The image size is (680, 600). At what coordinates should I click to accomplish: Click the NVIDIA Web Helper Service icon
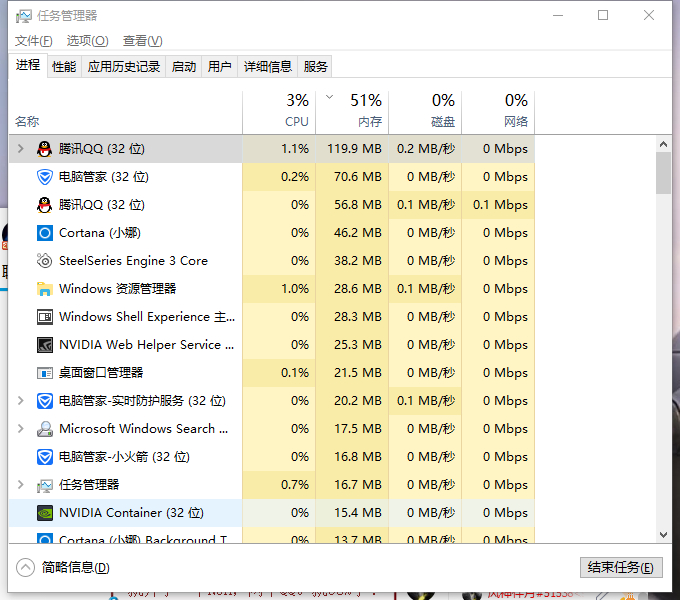click(x=45, y=345)
